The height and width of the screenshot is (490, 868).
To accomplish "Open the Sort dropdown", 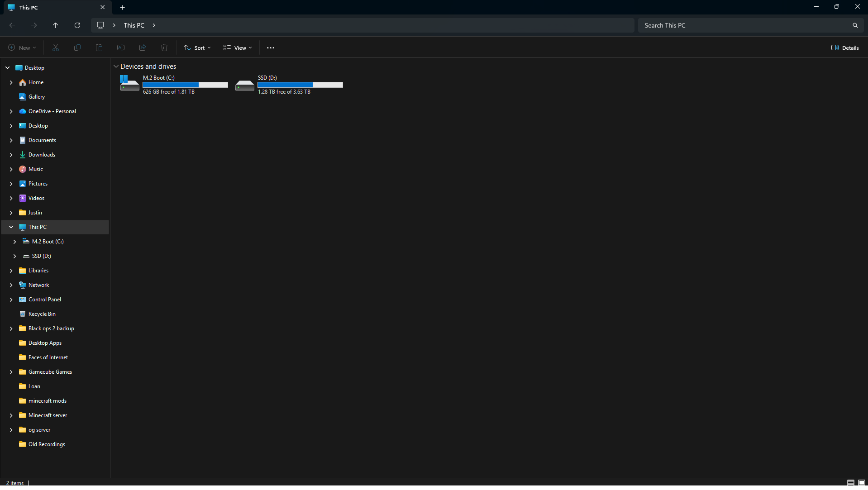I will (x=197, y=48).
